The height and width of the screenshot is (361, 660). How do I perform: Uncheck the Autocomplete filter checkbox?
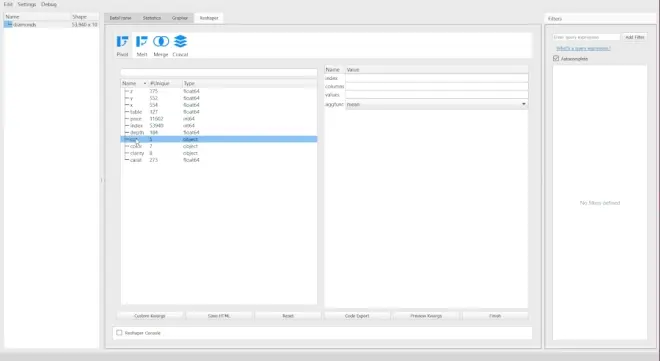click(556, 58)
